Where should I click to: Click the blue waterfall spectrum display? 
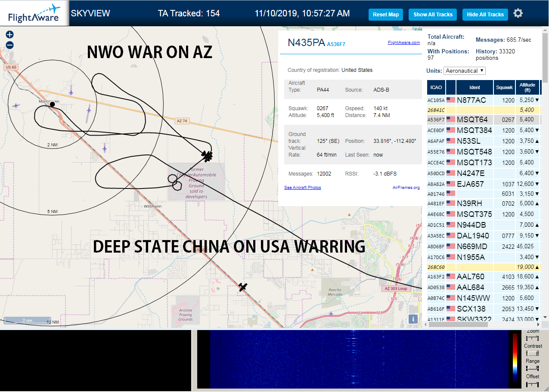[x=359, y=360]
